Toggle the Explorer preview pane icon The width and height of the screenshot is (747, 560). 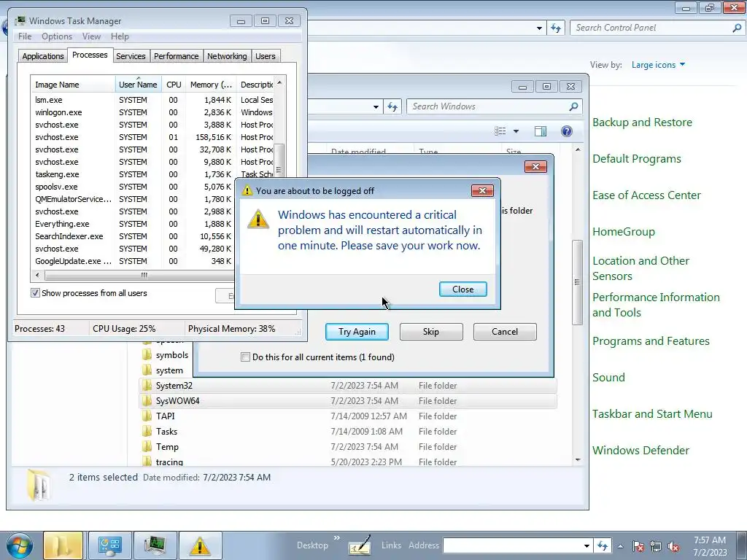point(541,131)
